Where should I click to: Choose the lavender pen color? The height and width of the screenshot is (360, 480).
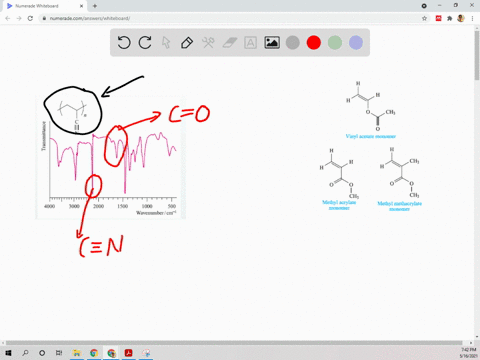[x=356, y=43]
